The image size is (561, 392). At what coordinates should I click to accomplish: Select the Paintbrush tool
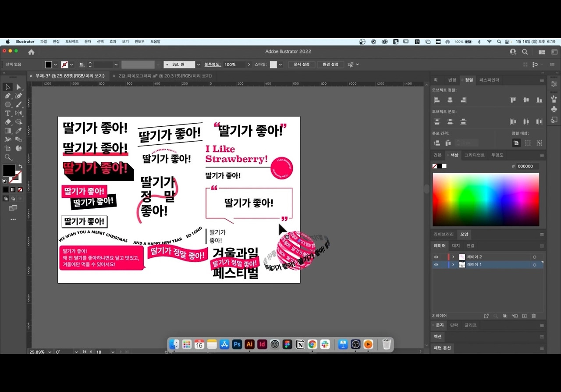click(19, 104)
